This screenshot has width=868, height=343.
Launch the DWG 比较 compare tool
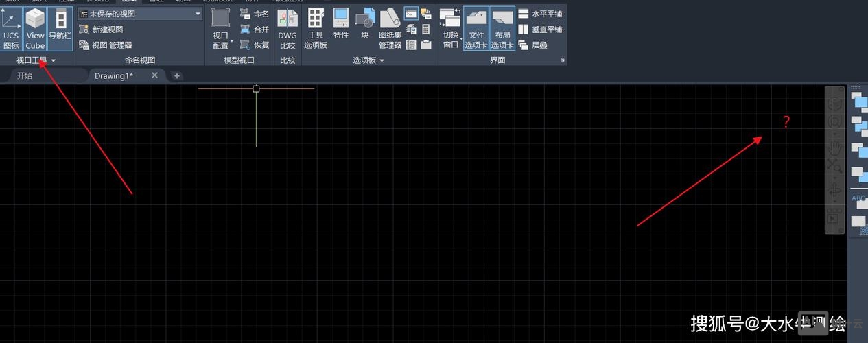(288, 29)
